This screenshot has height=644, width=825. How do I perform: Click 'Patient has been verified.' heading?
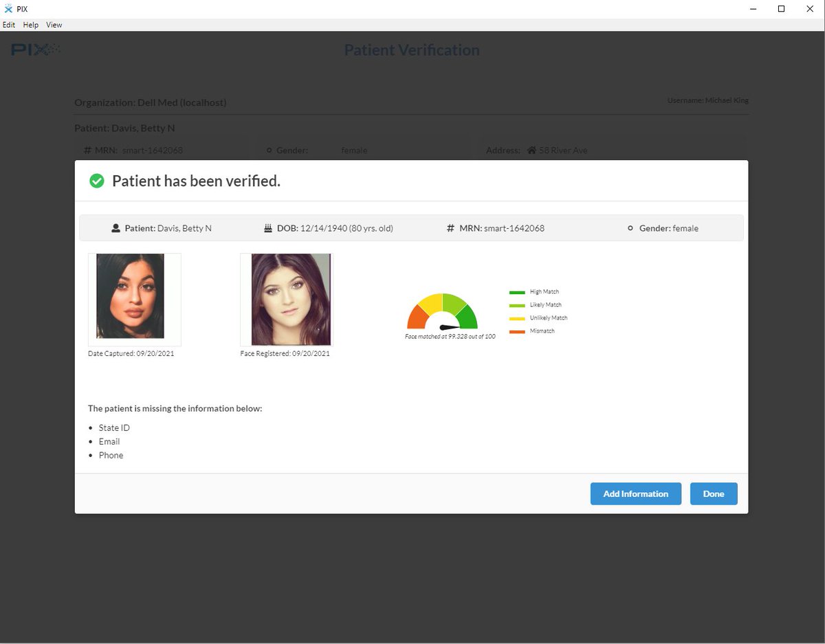click(196, 181)
